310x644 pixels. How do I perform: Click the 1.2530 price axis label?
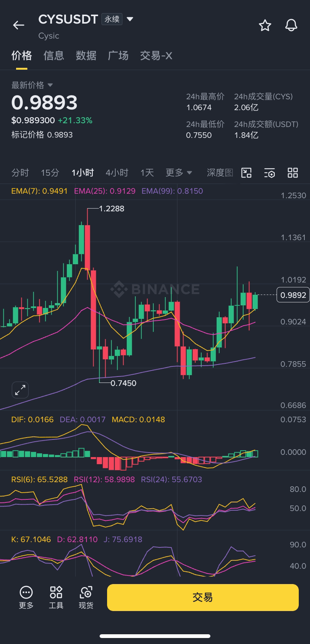click(293, 196)
